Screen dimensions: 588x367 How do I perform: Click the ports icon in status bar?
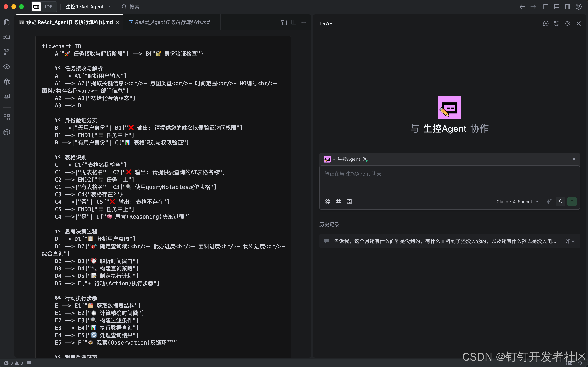click(29, 363)
